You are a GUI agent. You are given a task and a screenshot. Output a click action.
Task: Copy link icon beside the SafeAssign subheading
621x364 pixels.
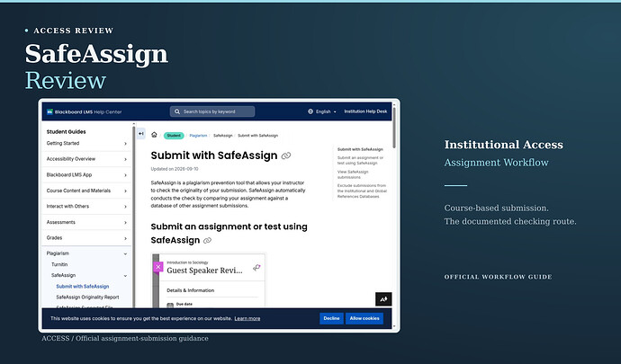coord(207,241)
